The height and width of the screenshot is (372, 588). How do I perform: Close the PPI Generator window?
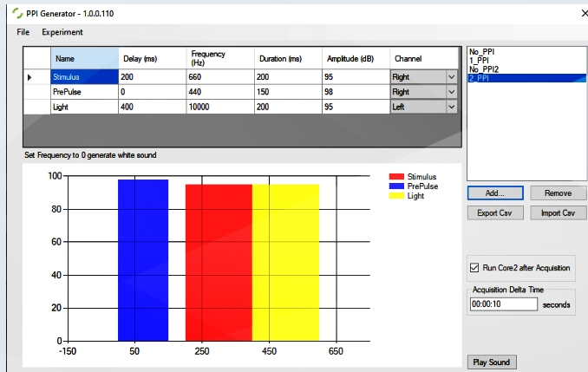point(580,12)
